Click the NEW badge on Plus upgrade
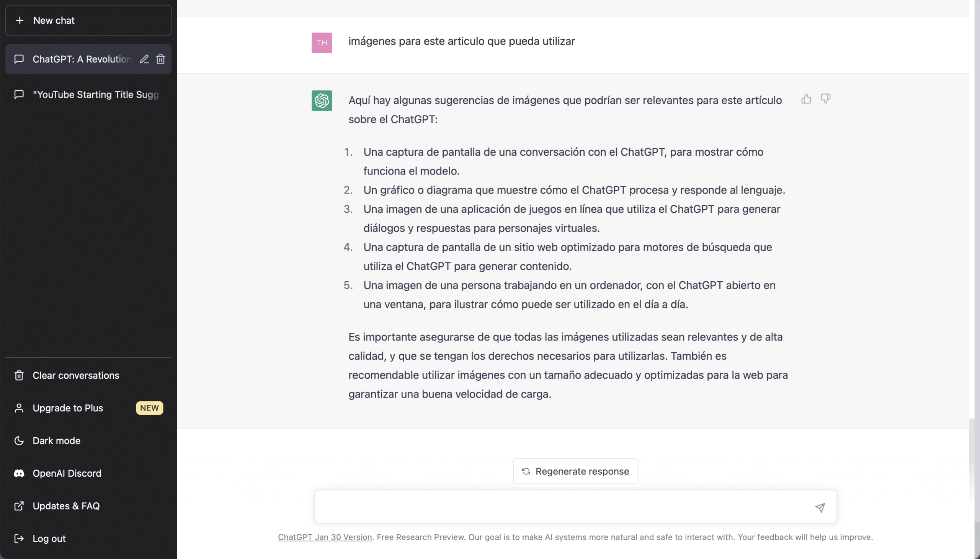 point(149,407)
